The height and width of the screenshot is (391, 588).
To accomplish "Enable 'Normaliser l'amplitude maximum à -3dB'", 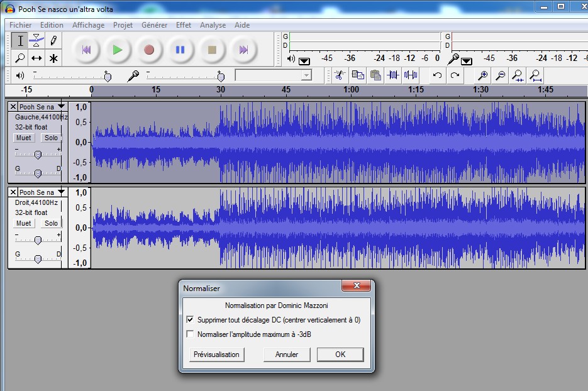I will coord(191,334).
